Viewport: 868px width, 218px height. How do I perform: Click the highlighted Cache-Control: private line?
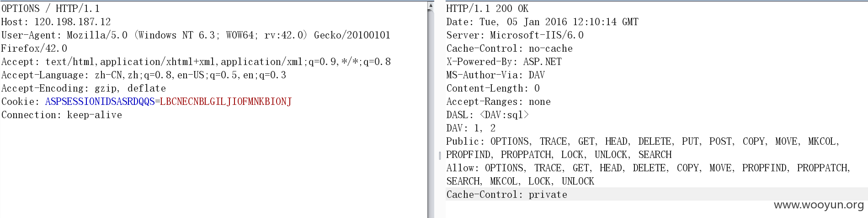tap(506, 195)
